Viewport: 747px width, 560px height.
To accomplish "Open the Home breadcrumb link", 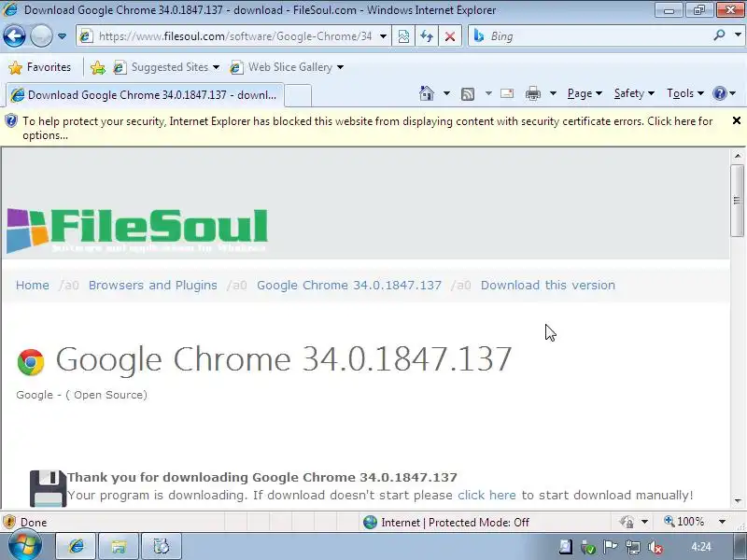I will point(33,286).
